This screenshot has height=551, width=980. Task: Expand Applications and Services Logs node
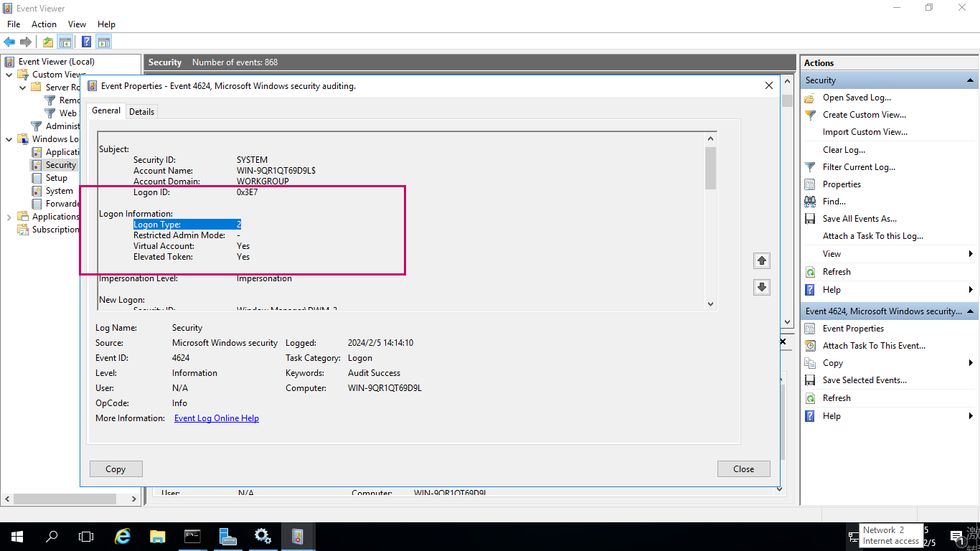click(9, 217)
